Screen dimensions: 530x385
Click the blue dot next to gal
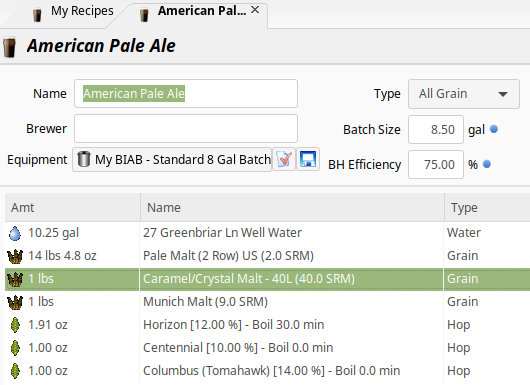(494, 129)
